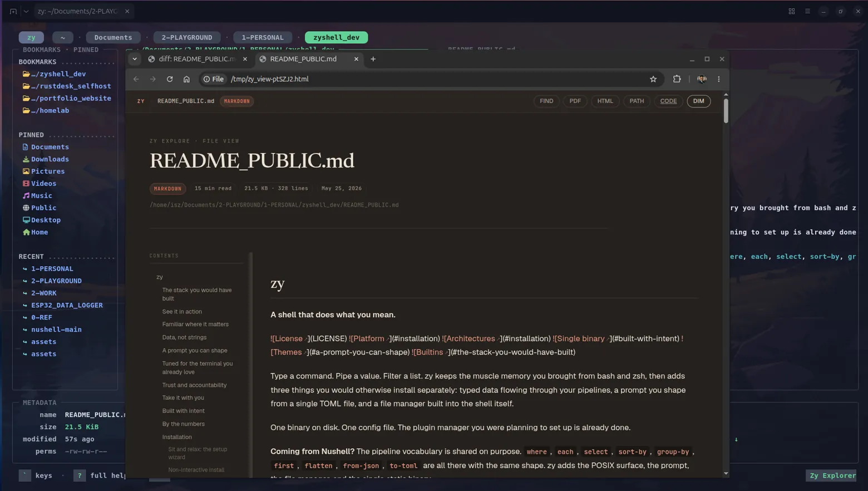Open the terminal hamburger menu
This screenshot has width=868, height=491.
(807, 11)
